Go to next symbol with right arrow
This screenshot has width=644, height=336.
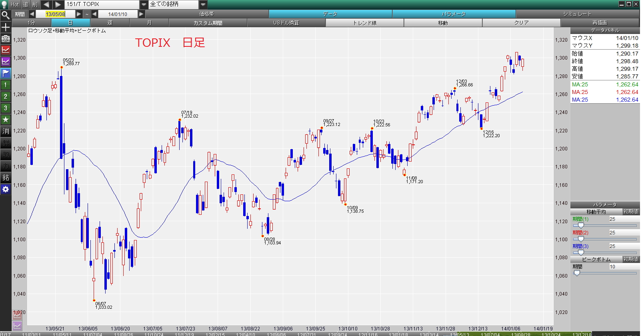[x=58, y=4]
